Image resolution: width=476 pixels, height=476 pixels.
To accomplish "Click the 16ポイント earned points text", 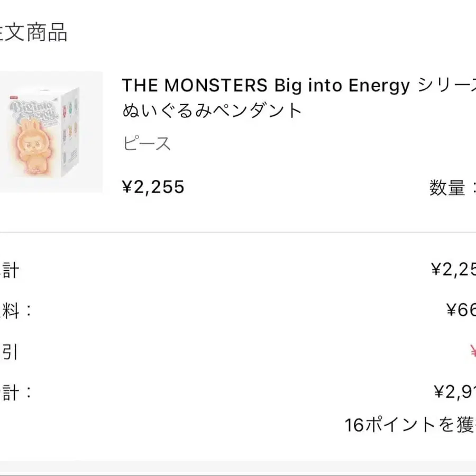I will coord(410,425).
